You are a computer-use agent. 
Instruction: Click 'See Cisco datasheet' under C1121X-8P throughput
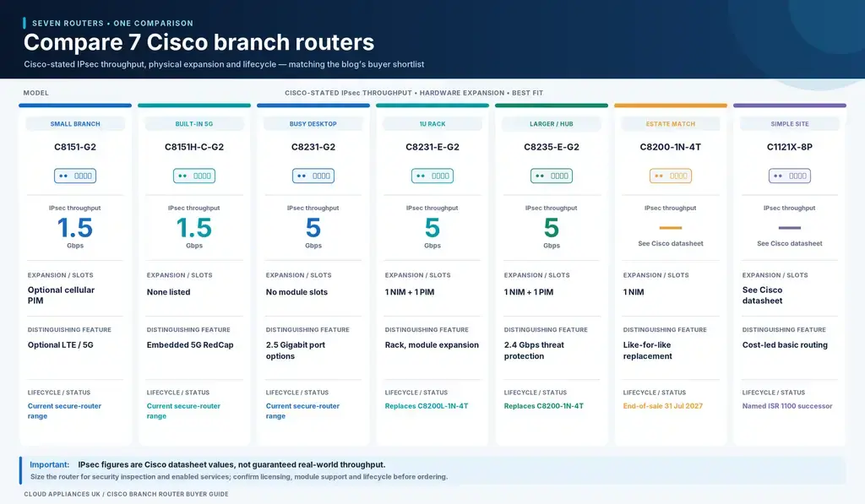pos(790,243)
